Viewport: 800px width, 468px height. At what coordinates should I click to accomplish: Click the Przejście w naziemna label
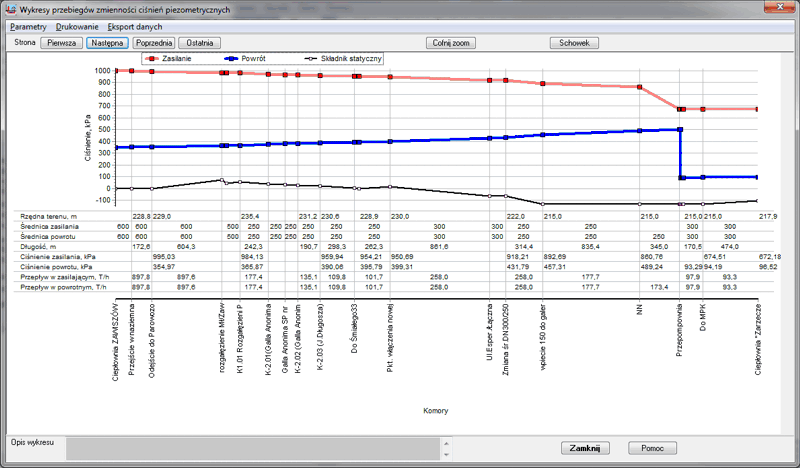coord(132,340)
